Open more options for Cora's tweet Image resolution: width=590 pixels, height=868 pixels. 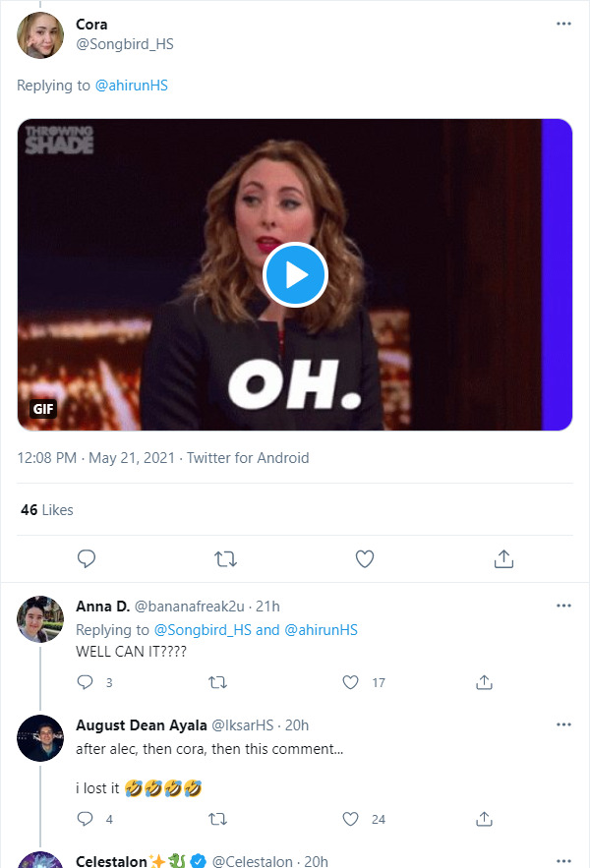(x=563, y=24)
